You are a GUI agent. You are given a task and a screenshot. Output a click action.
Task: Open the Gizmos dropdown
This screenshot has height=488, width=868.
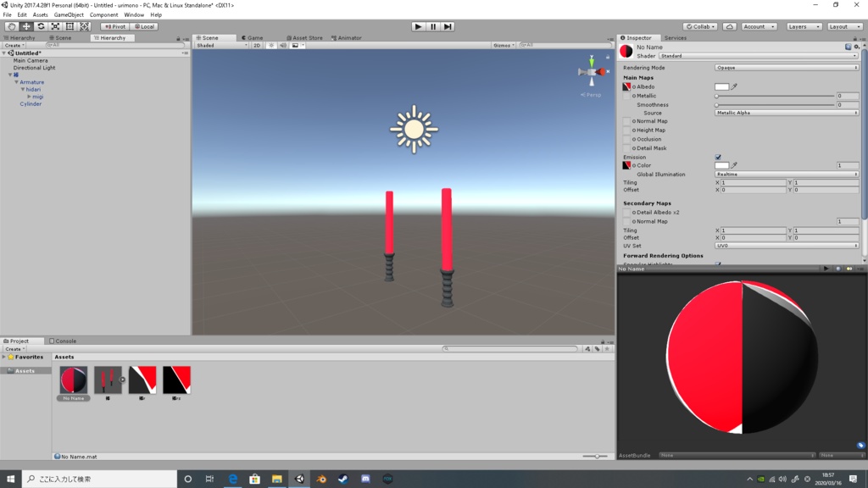(x=504, y=46)
